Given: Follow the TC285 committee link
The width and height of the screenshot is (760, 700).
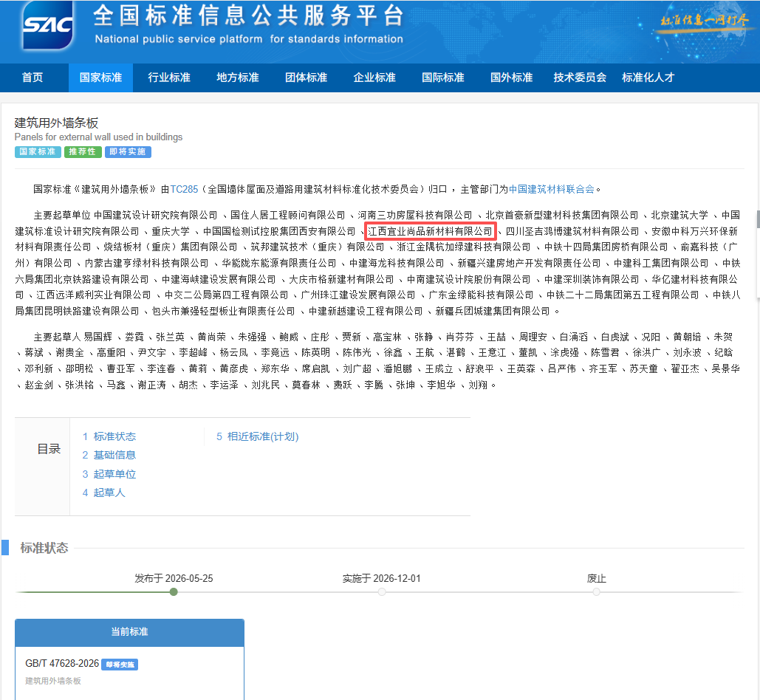Looking at the screenshot, I should click(x=184, y=190).
